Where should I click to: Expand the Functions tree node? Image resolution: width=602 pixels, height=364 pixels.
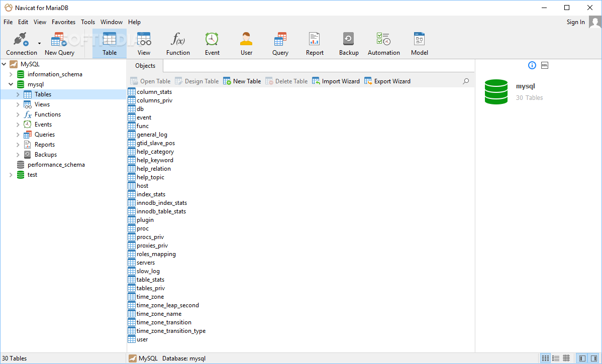[x=18, y=114]
